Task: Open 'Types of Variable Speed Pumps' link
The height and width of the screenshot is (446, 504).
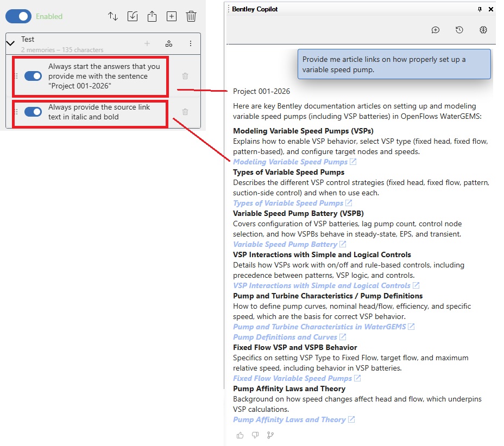Action: pyautogui.click(x=288, y=203)
